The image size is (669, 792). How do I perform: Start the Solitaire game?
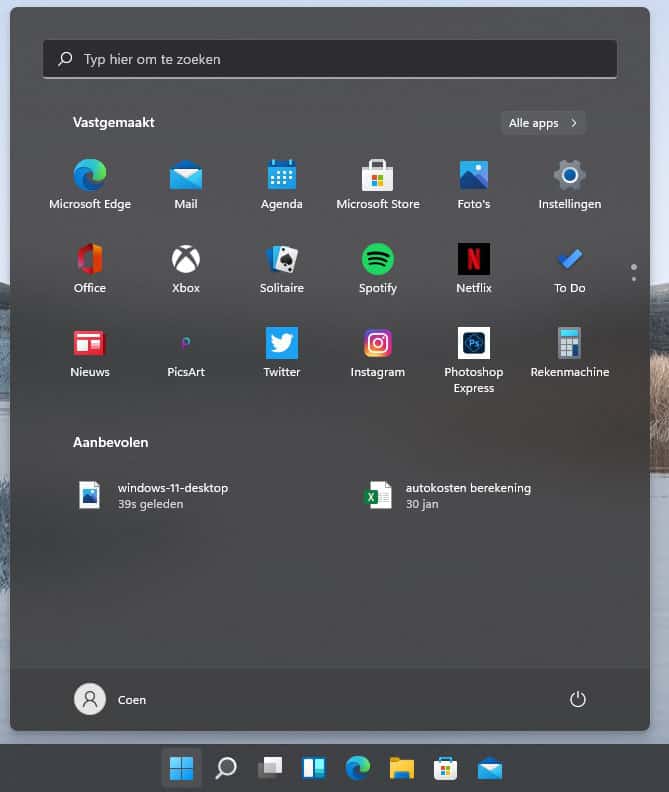(281, 268)
